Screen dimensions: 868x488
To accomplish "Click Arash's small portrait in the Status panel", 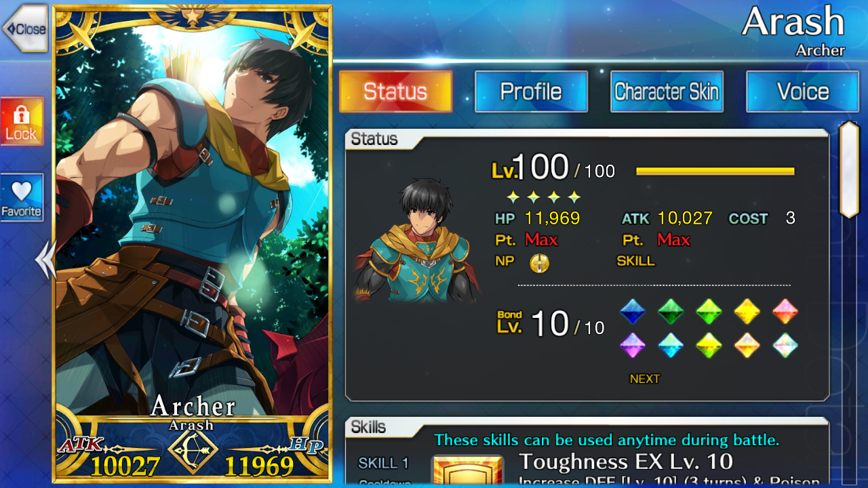I will pos(418,241).
